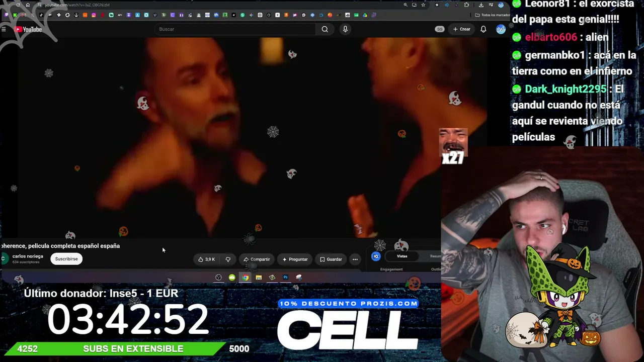The width and height of the screenshot is (644, 362).
Task: Select the Vistas tab
Action: [402, 256]
